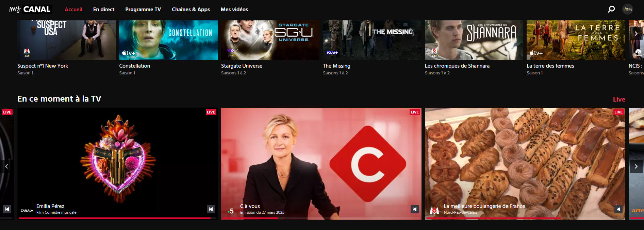Image resolution: width=644 pixels, height=230 pixels.
Task: Open the Live link beside section title
Action: coord(619,99)
